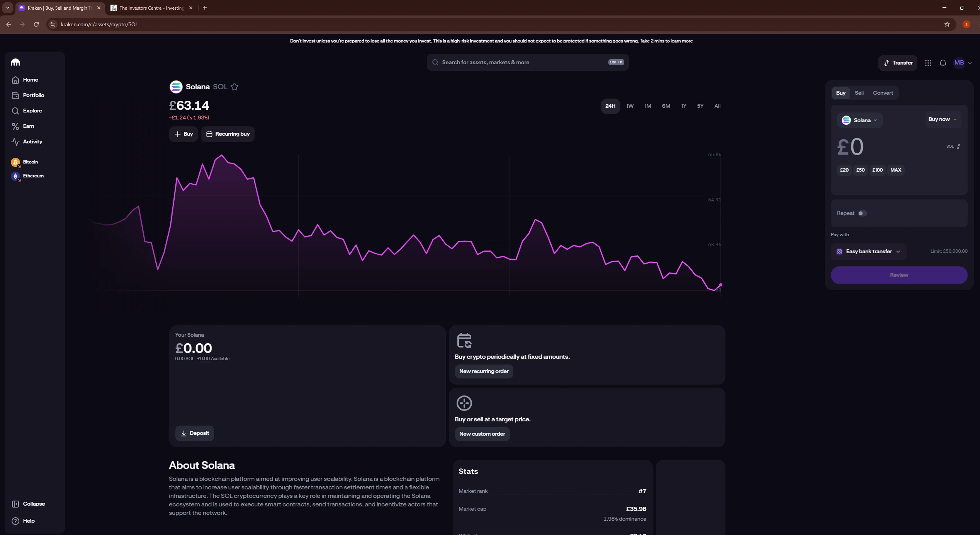The width and height of the screenshot is (980, 535).
Task: Close The Investors Centre browser tab
Action: 191,8
